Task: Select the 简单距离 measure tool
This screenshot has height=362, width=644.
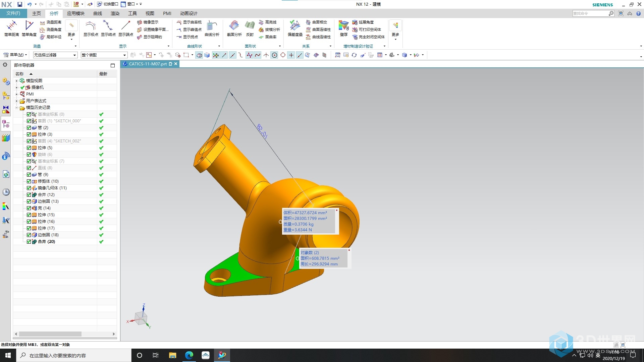Action: [x=11, y=28]
